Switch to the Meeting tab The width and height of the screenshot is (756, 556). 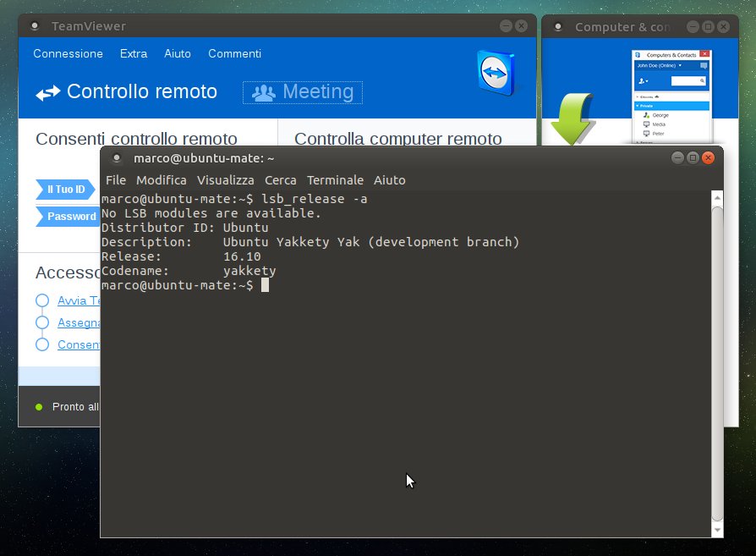[303, 92]
